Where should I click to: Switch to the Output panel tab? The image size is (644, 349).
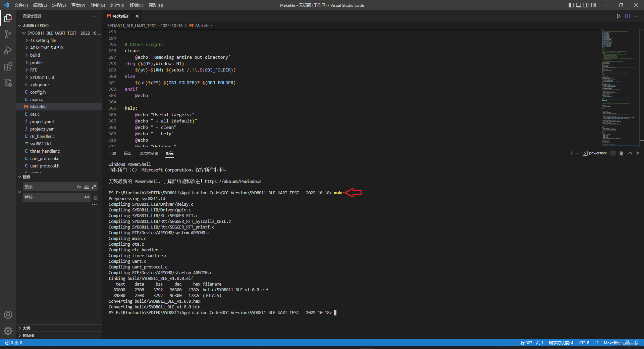pos(128,153)
